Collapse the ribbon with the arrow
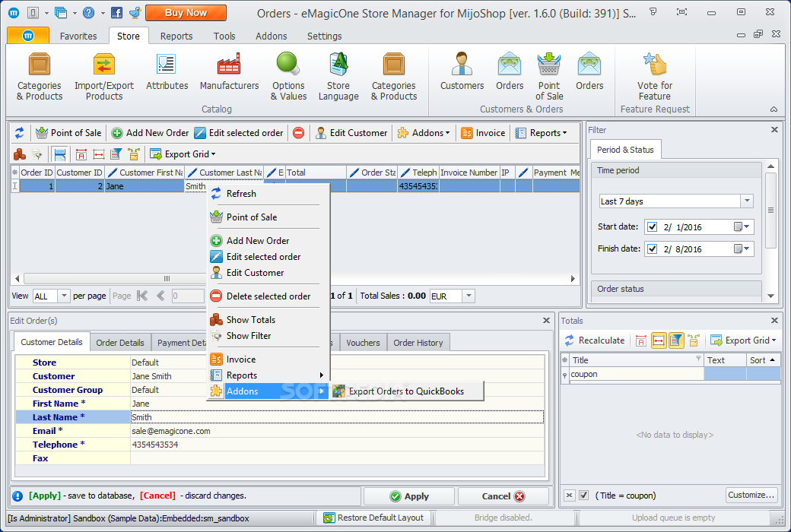Viewport: 791px width, 532px height. 774,109
